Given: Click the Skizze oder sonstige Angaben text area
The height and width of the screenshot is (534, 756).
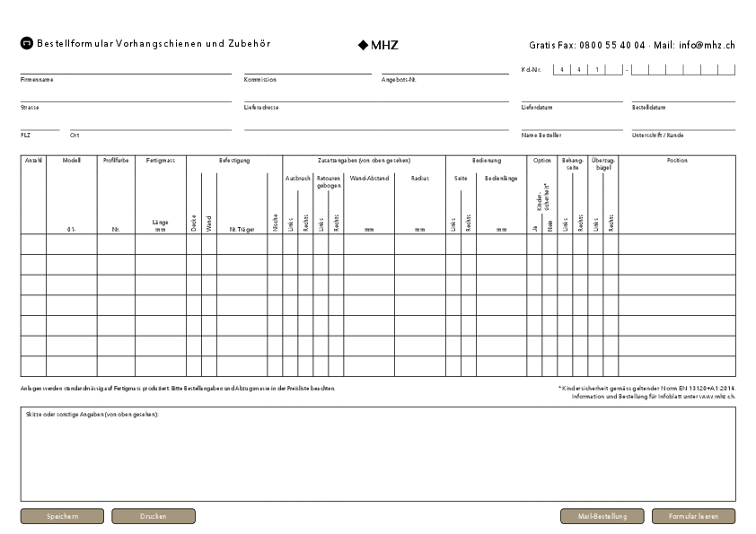Looking at the screenshot, I should pos(377,458).
